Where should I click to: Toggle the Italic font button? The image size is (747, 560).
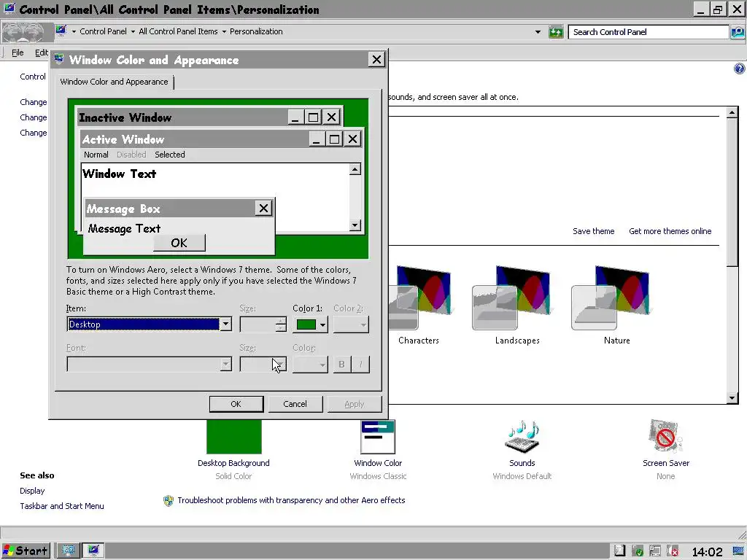pos(360,365)
